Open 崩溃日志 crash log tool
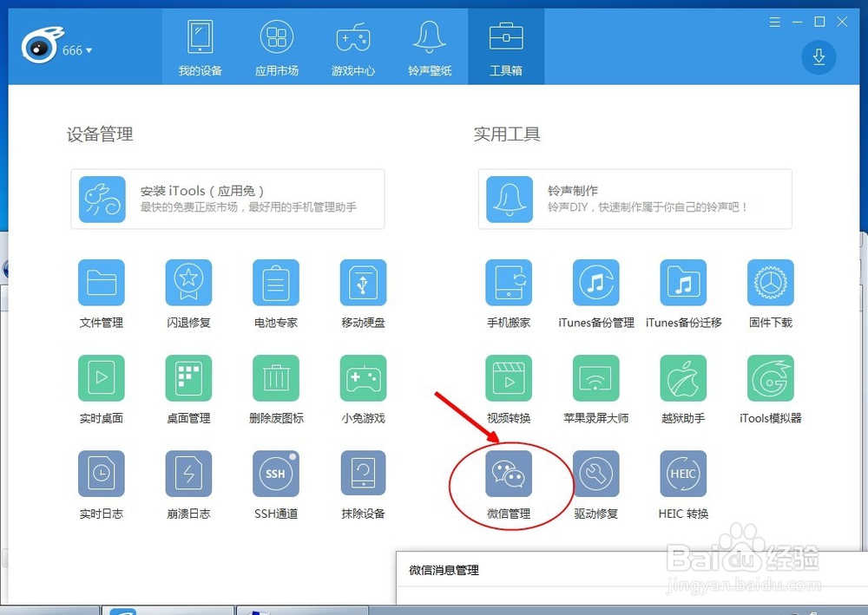This screenshot has width=868, height=615. coord(188,474)
